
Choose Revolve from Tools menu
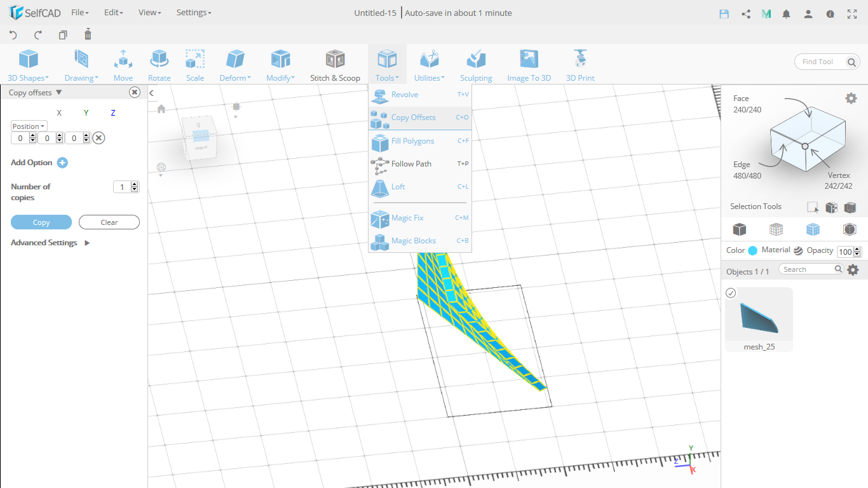(420, 95)
